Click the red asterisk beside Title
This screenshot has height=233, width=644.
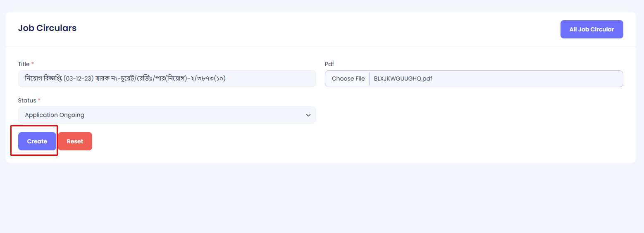click(x=33, y=64)
